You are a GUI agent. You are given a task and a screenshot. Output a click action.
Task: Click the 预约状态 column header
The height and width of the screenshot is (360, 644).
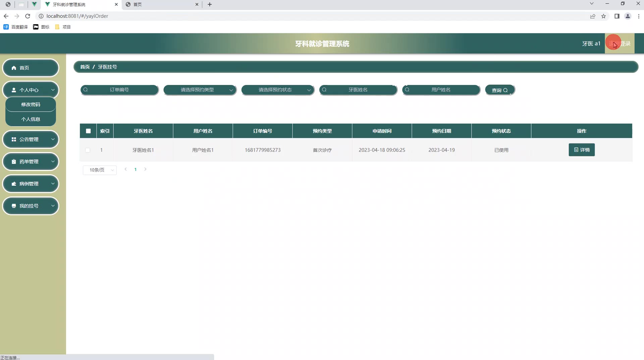[501, 131]
